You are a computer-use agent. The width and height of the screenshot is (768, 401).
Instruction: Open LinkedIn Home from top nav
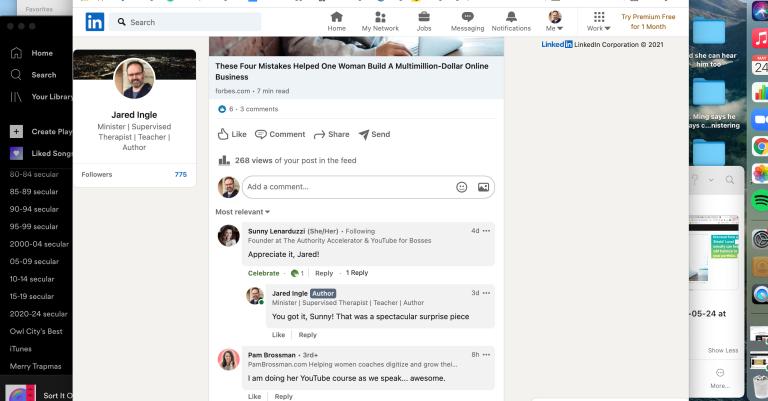336,22
